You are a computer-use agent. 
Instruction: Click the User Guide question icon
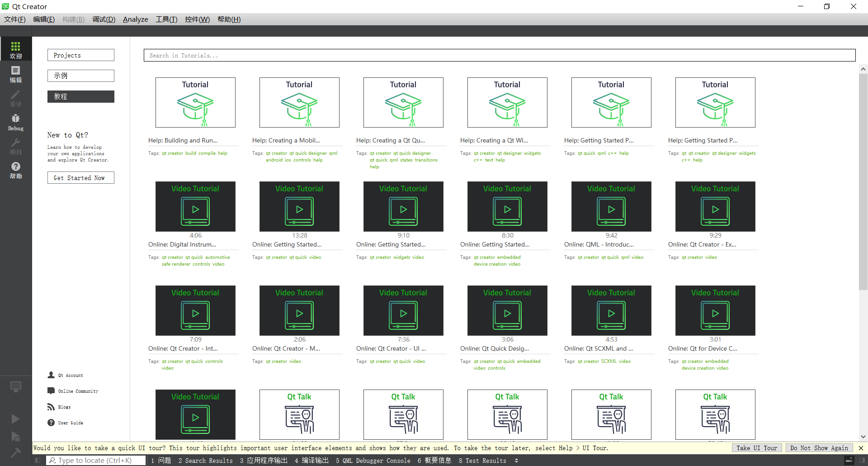tap(51, 423)
